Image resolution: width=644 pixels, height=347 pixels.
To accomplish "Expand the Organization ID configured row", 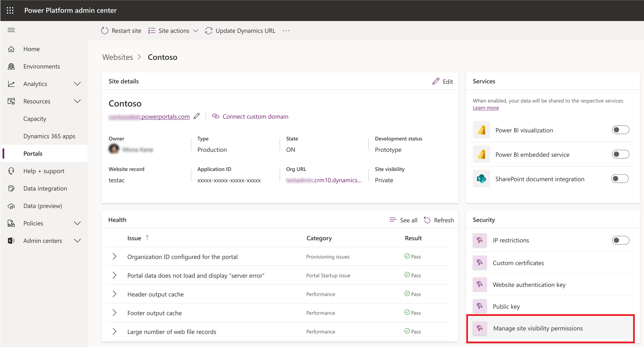I will pos(115,256).
